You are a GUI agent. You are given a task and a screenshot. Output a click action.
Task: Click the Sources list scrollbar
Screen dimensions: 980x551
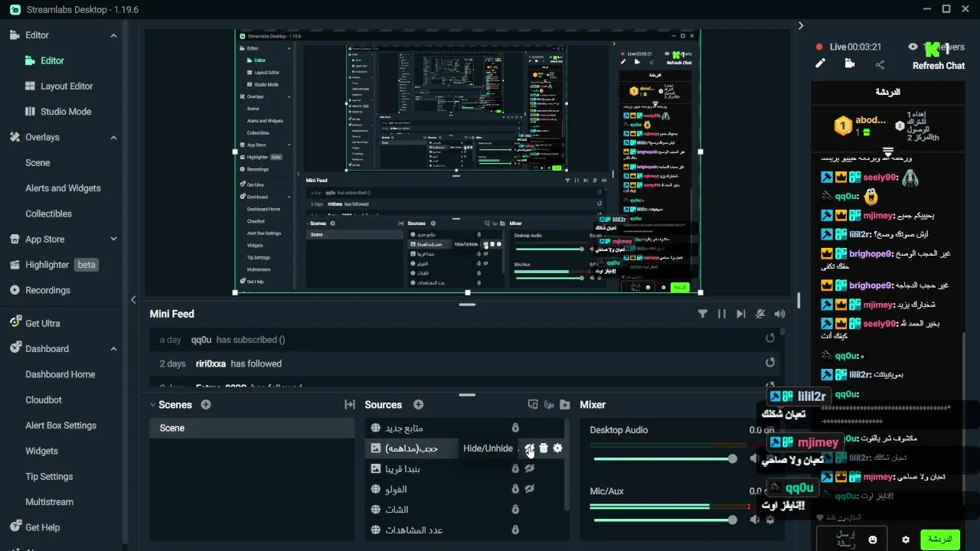click(567, 464)
